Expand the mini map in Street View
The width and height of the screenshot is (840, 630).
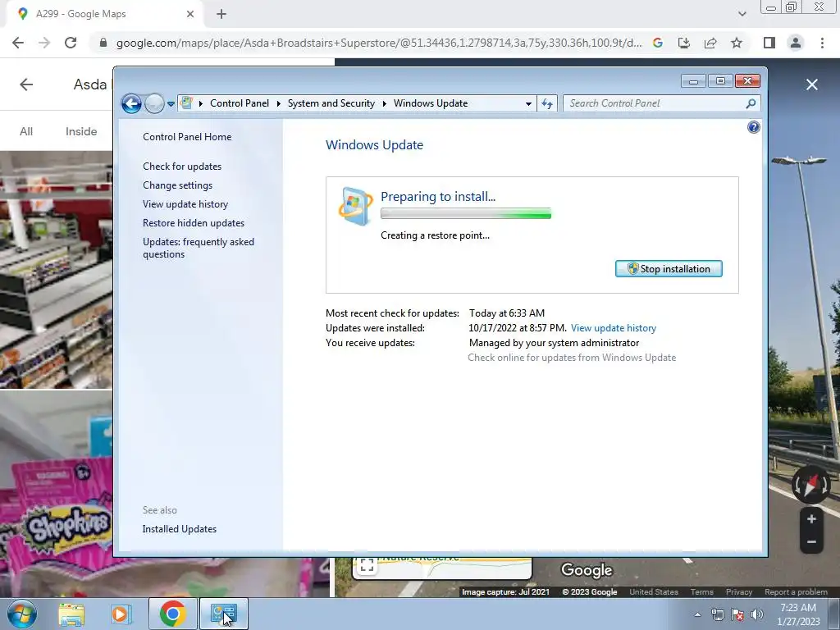pos(367,566)
